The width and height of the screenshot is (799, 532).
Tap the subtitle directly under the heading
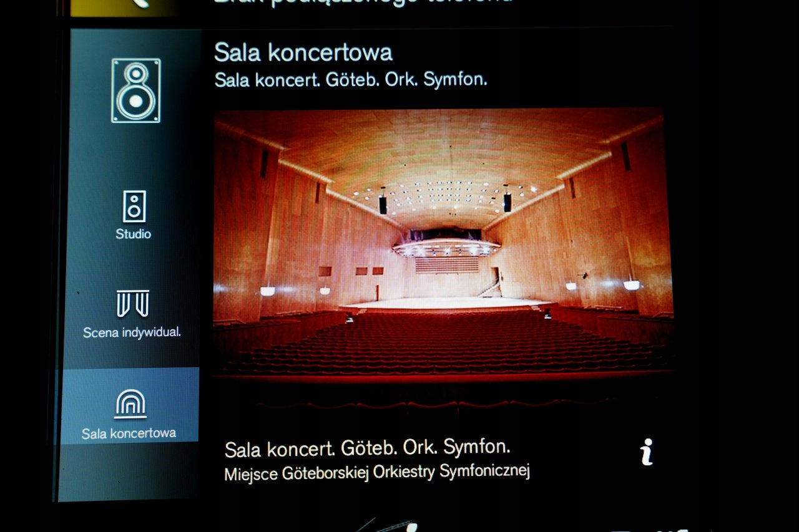(351, 80)
